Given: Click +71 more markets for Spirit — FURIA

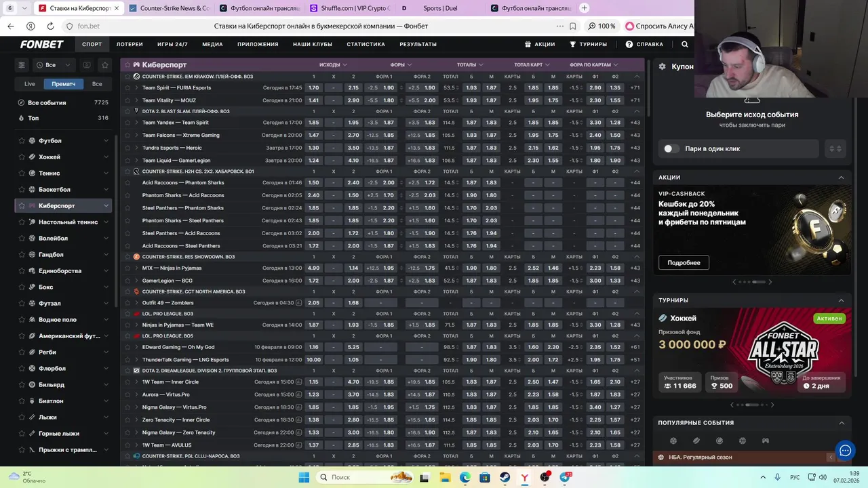Looking at the screenshot, I should (x=635, y=87).
